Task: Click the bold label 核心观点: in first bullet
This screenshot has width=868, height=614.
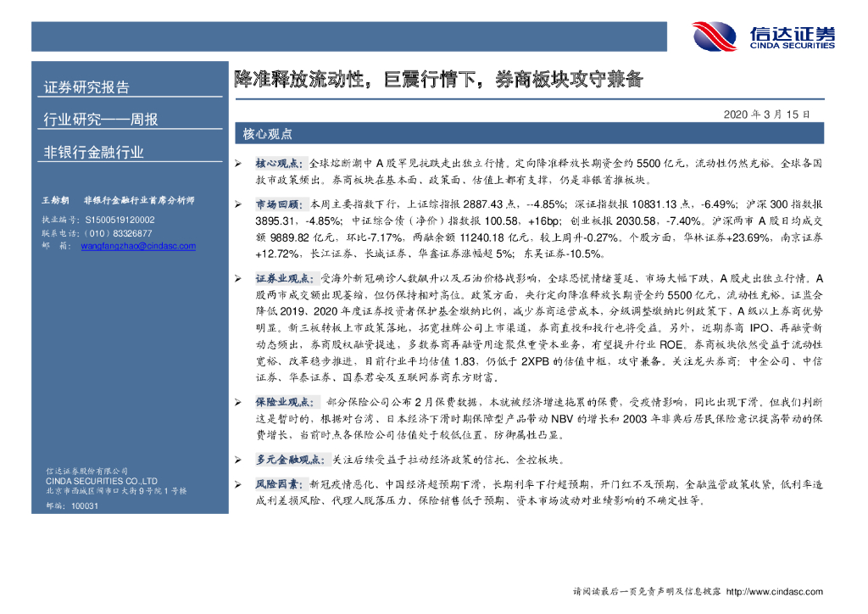Action: pyautogui.click(x=279, y=164)
